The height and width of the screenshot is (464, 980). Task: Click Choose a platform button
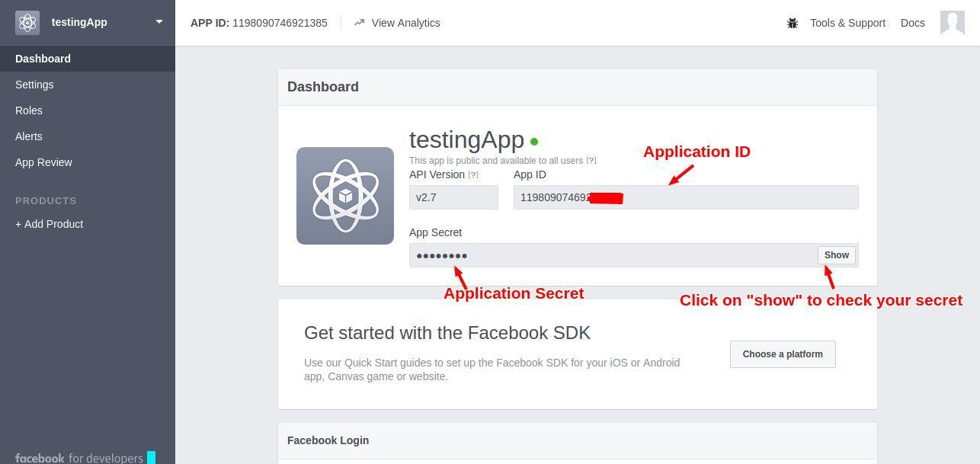783,354
